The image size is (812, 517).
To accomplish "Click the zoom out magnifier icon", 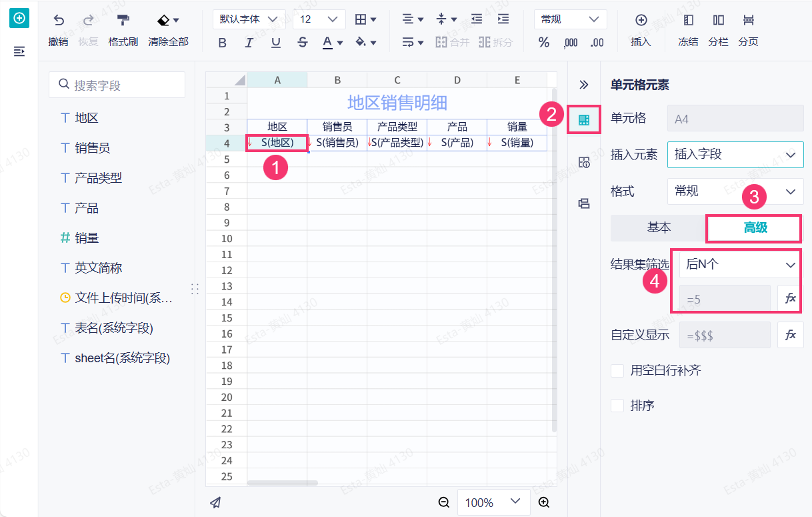I will 444,502.
